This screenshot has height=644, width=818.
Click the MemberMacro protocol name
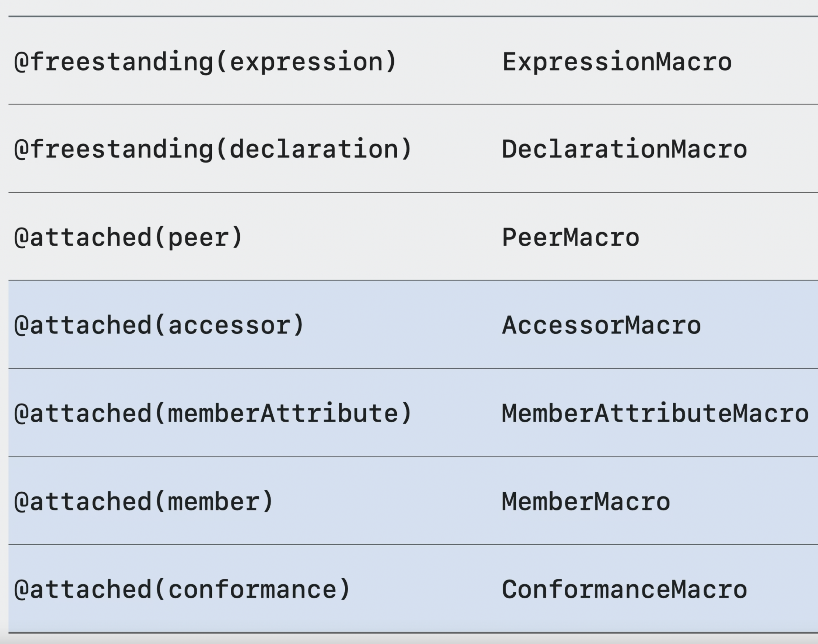(x=586, y=502)
